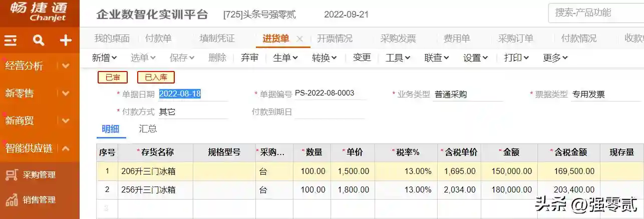Open the 生单 dropdown menu
The height and width of the screenshot is (219, 644).
coord(285,58)
